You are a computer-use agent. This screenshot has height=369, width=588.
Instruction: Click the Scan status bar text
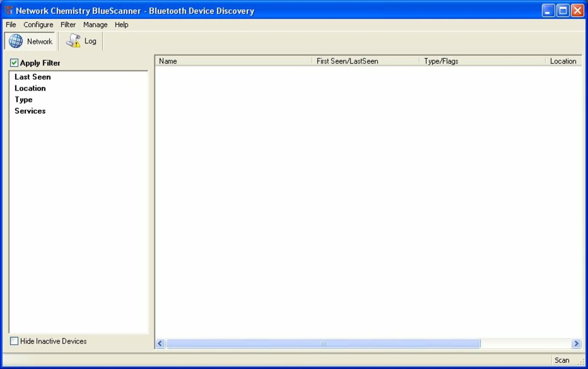tap(562, 360)
